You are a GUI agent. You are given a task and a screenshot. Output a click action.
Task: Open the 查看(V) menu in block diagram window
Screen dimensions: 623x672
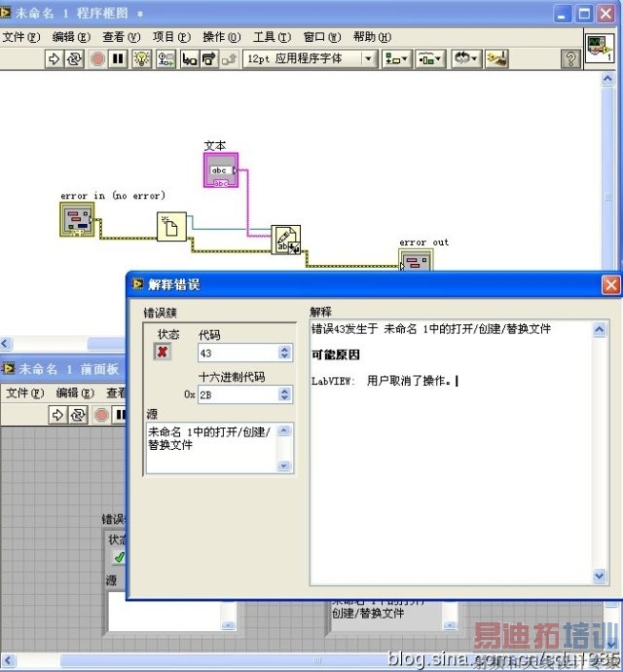pyautogui.click(x=122, y=37)
